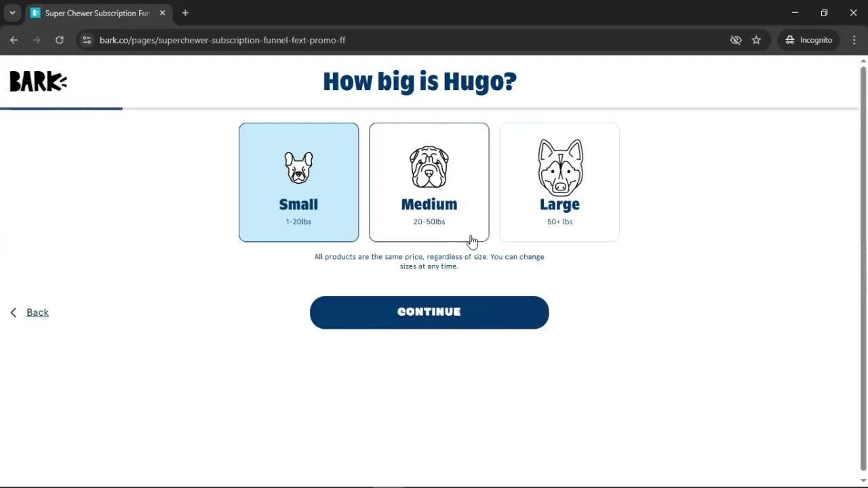Image resolution: width=868 pixels, height=488 pixels.
Task: Close the Super Chewer Subscription tab
Action: click(x=163, y=13)
